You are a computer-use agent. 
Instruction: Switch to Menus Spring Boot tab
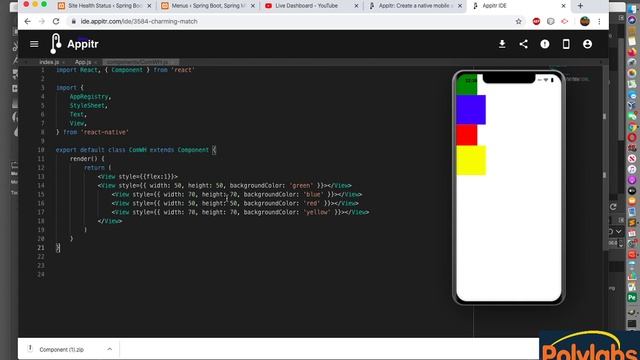point(208,6)
